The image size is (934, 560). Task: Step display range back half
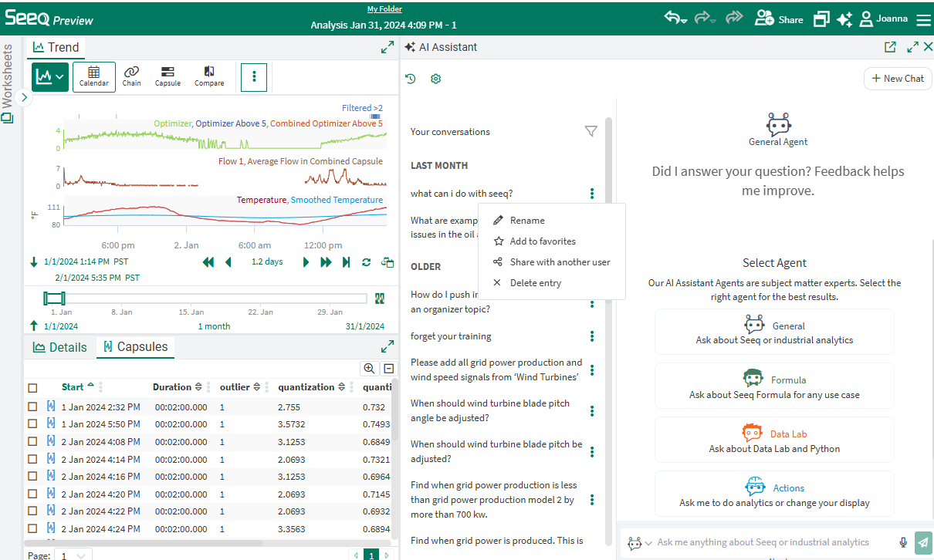[x=228, y=262]
